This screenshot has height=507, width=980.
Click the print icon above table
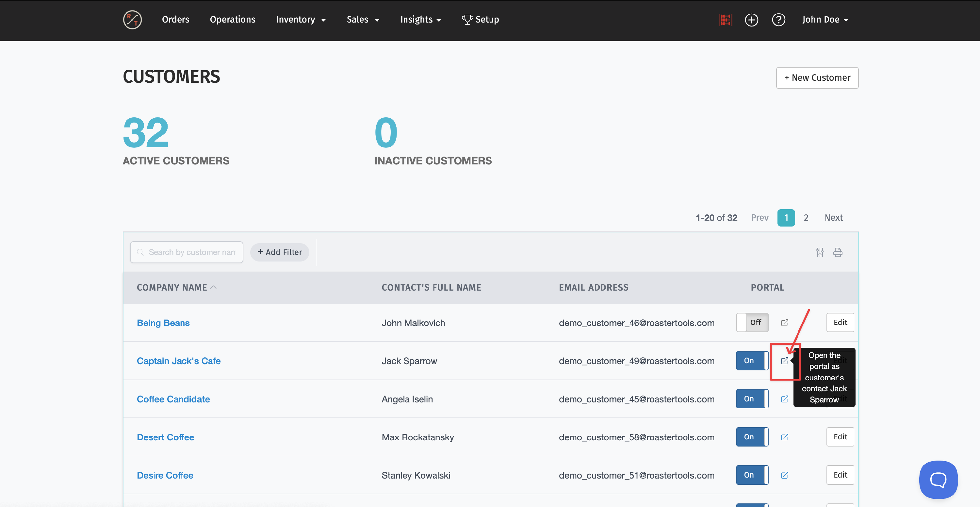point(838,252)
